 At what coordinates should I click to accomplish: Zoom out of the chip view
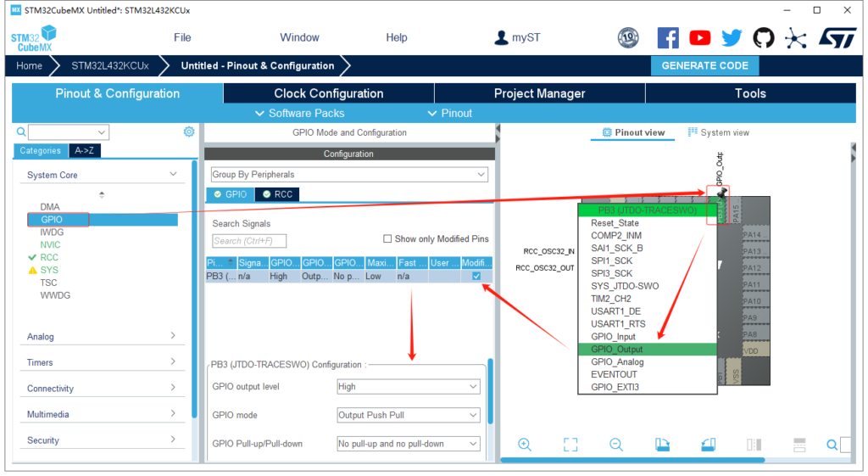click(x=616, y=445)
